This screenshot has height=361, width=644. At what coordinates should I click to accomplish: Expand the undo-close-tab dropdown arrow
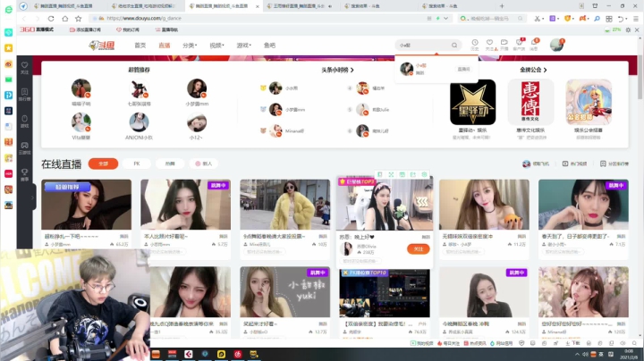click(628, 19)
